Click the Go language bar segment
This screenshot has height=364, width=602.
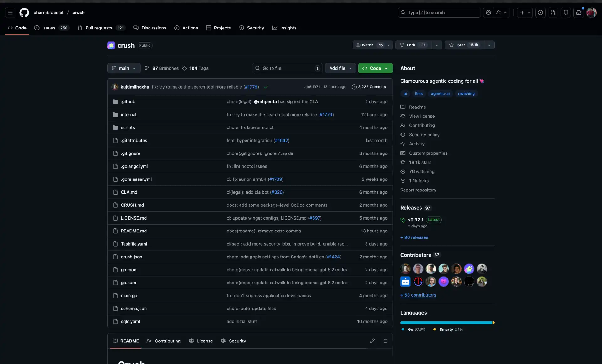click(446, 323)
